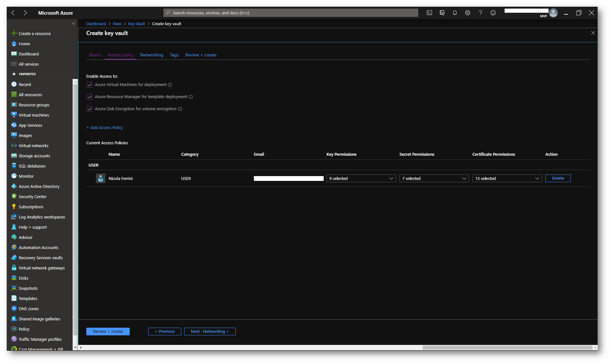Open Virtual network gateways in the sidebar
The width and height of the screenshot is (611, 364).
coord(41,268)
